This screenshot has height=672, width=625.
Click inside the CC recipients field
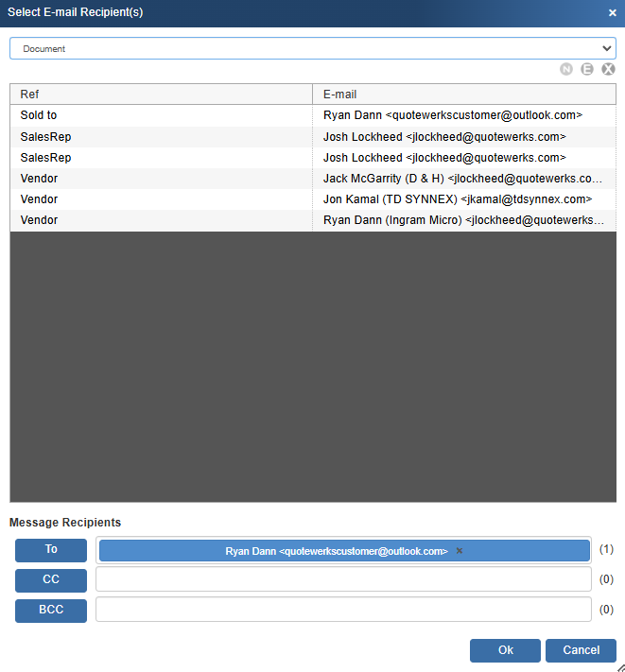point(343,579)
